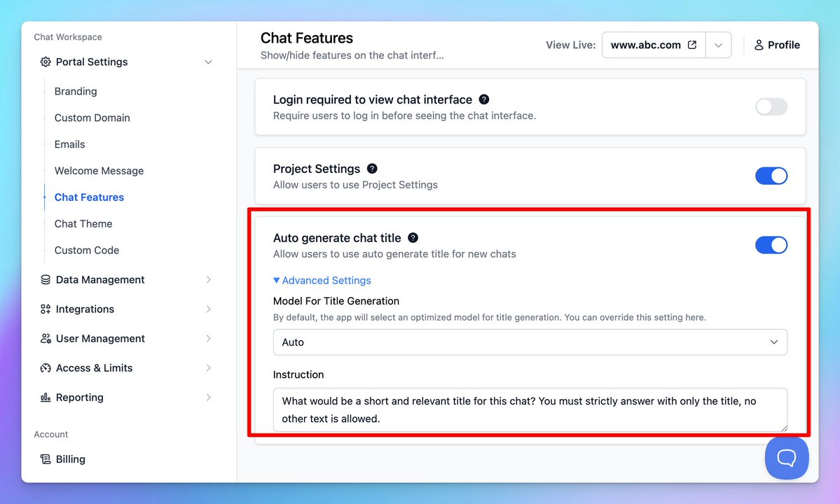Screen dimensions: 840x504
Task: Open the chat support bubble widget
Action: (x=786, y=458)
